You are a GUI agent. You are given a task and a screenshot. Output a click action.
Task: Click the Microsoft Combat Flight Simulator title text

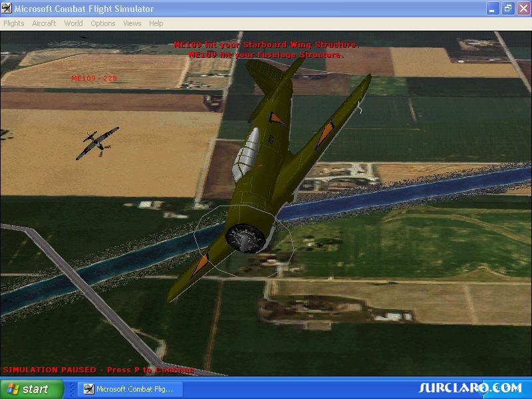point(84,9)
